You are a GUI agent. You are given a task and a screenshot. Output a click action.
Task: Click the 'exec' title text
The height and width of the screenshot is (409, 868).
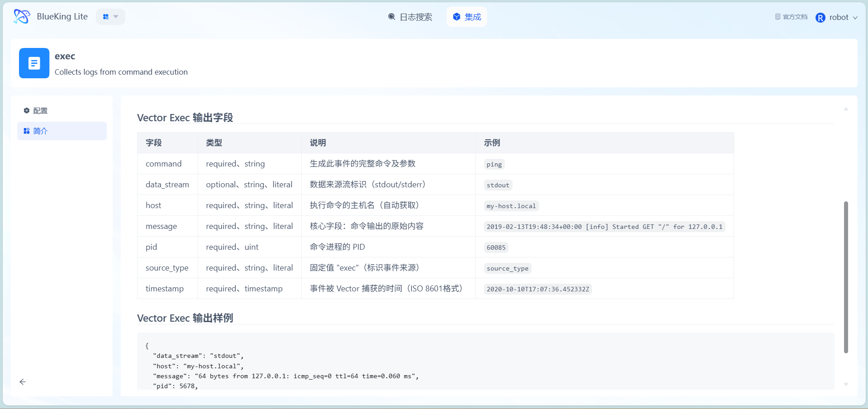[x=65, y=56]
